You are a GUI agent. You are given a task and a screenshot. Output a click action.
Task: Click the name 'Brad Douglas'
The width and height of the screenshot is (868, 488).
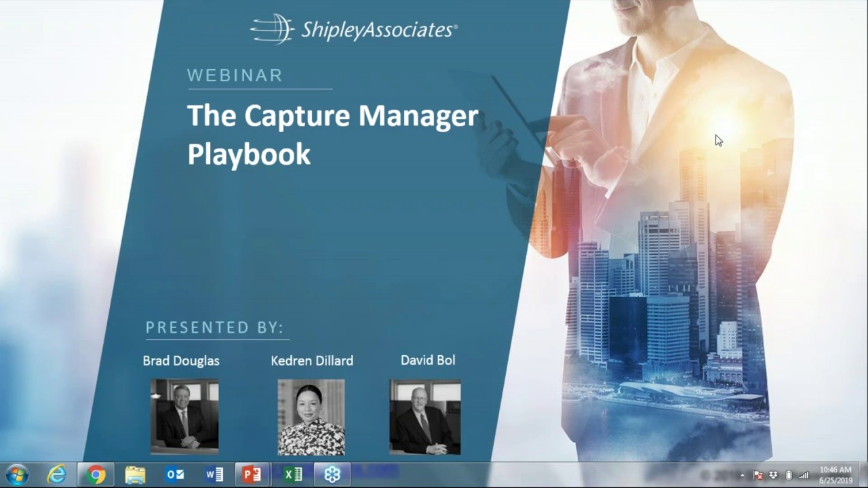coord(181,361)
